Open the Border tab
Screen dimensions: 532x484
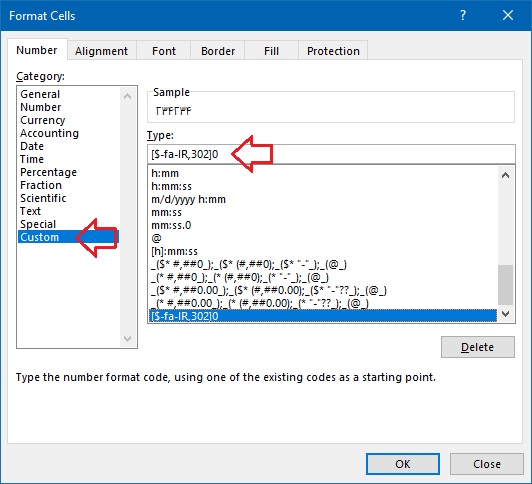(x=218, y=51)
